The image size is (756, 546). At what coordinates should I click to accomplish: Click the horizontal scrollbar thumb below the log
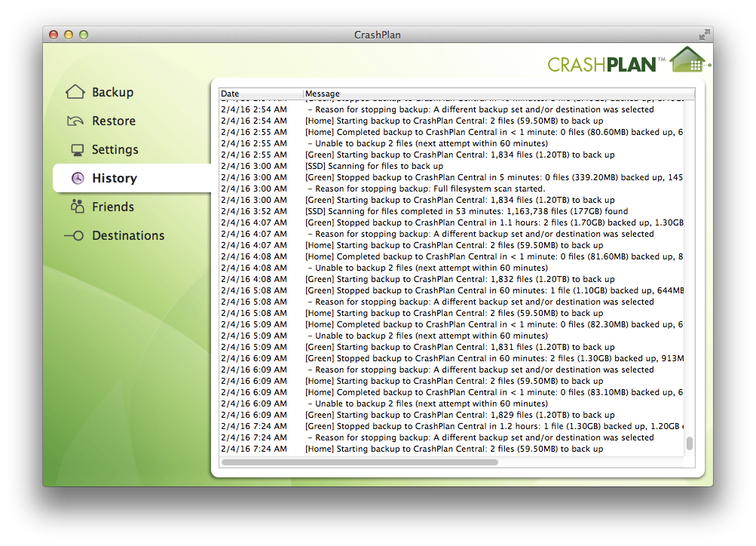[360, 462]
